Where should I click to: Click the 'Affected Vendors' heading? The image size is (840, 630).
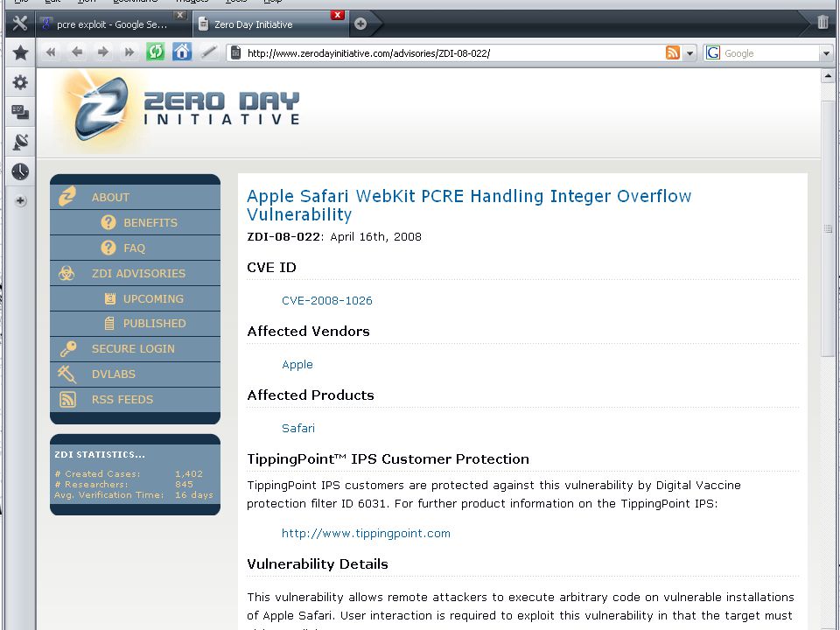pyautogui.click(x=309, y=331)
